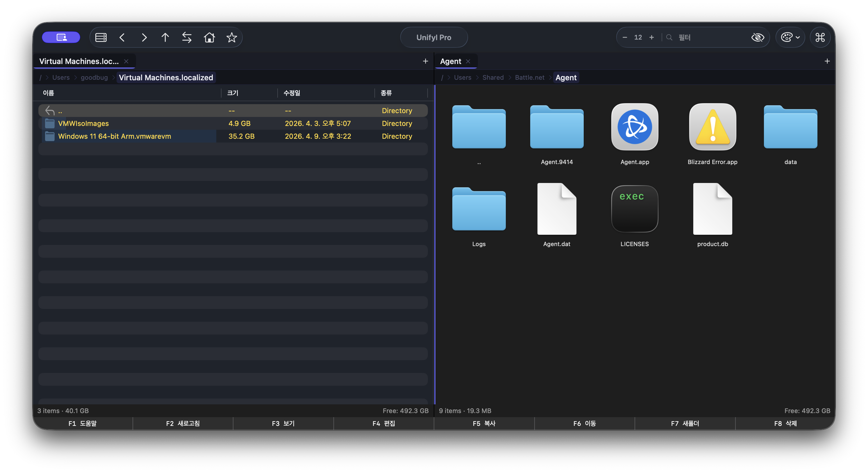Viewport: 868px width, 473px height.
Task: Navigate forward with right chevron
Action: (x=144, y=38)
